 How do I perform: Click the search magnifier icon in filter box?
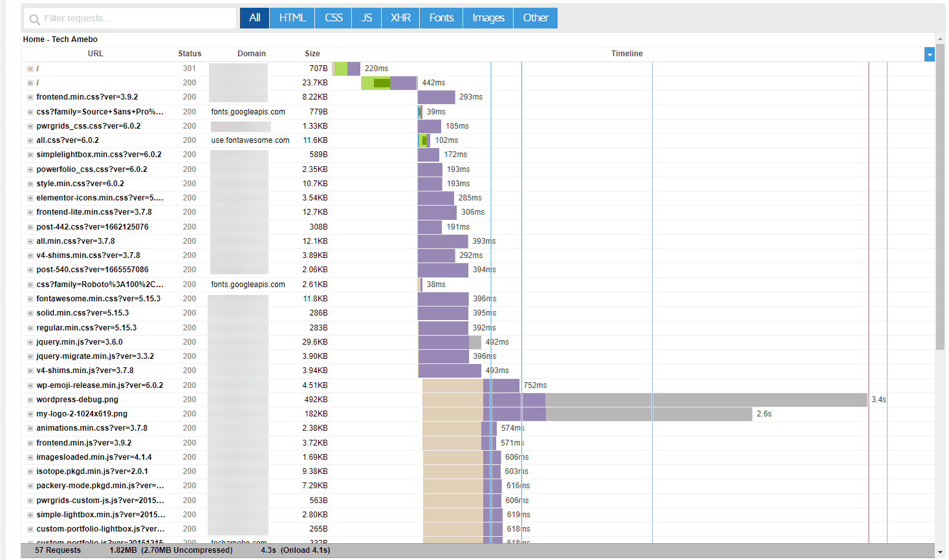[x=35, y=19]
